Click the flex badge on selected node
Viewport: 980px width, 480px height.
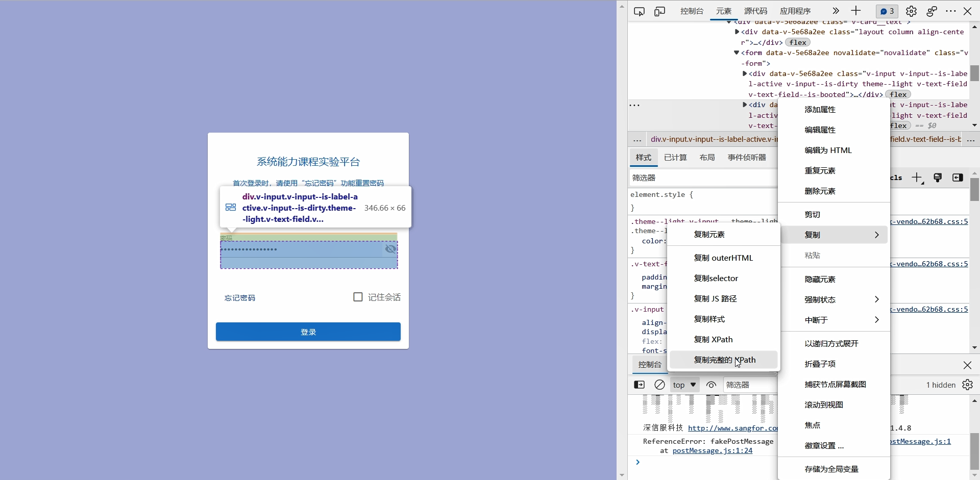click(900, 125)
